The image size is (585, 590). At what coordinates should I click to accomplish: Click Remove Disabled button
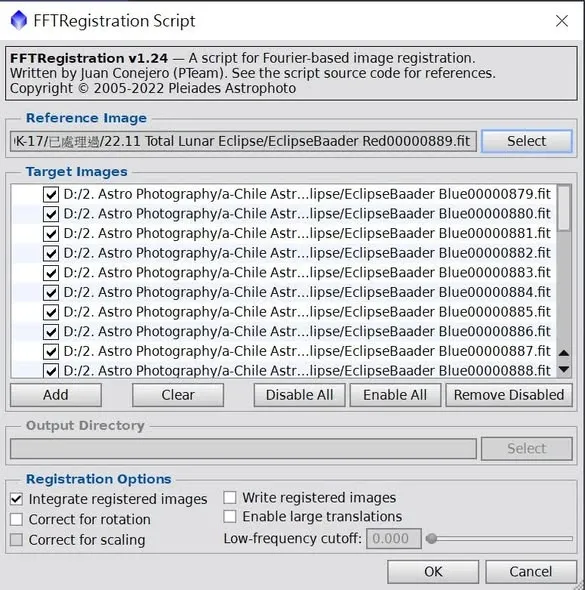point(509,395)
